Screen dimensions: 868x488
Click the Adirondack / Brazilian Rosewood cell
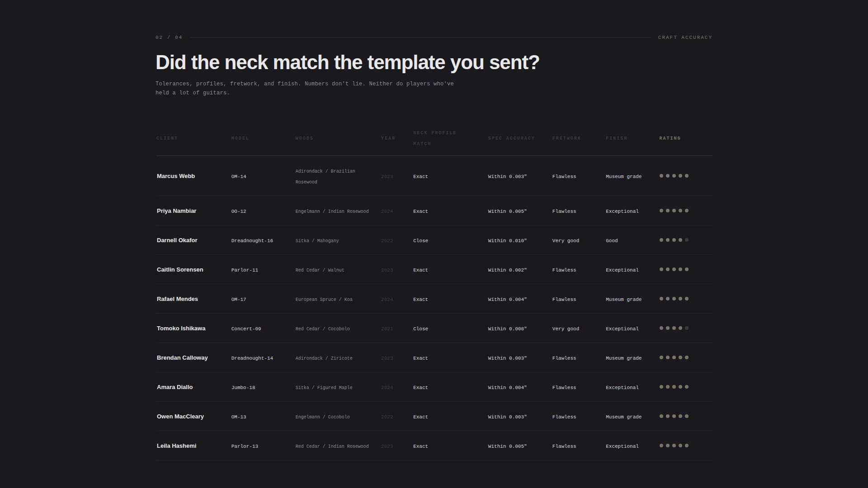325,177
